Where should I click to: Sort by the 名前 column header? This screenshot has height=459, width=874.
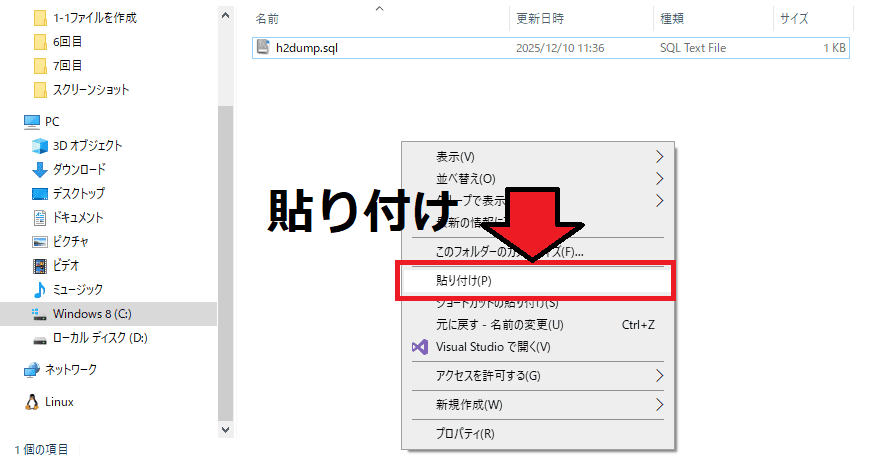[267, 19]
